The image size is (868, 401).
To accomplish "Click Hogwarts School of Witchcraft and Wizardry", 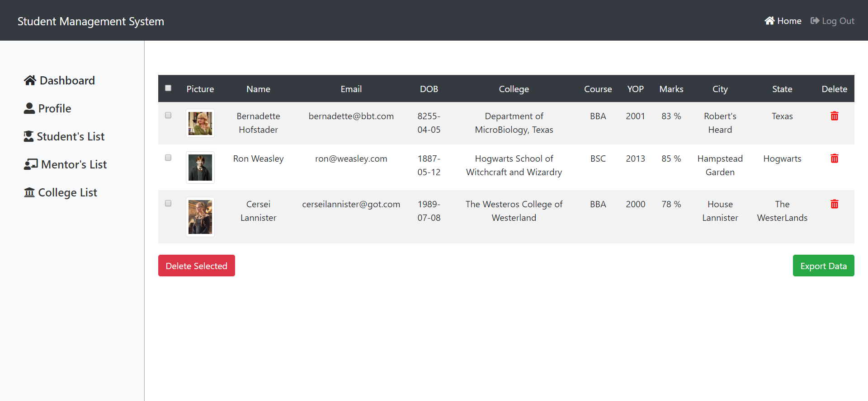I will tap(514, 165).
